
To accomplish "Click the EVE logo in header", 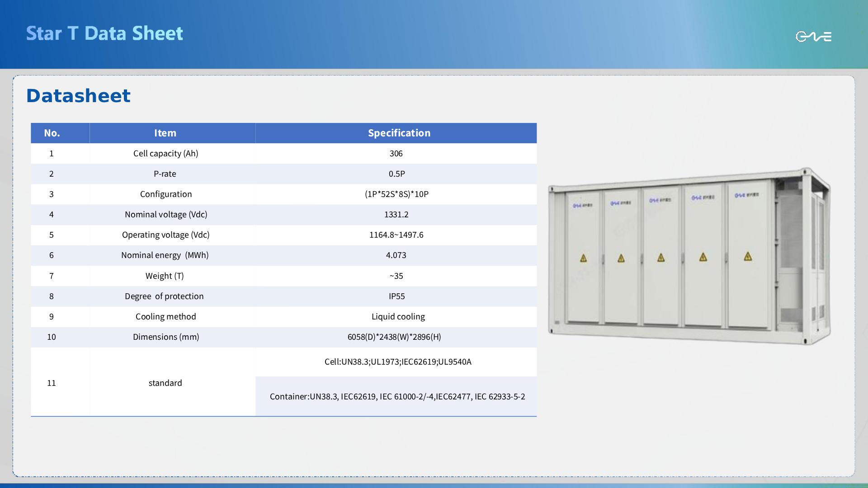I will [813, 36].
